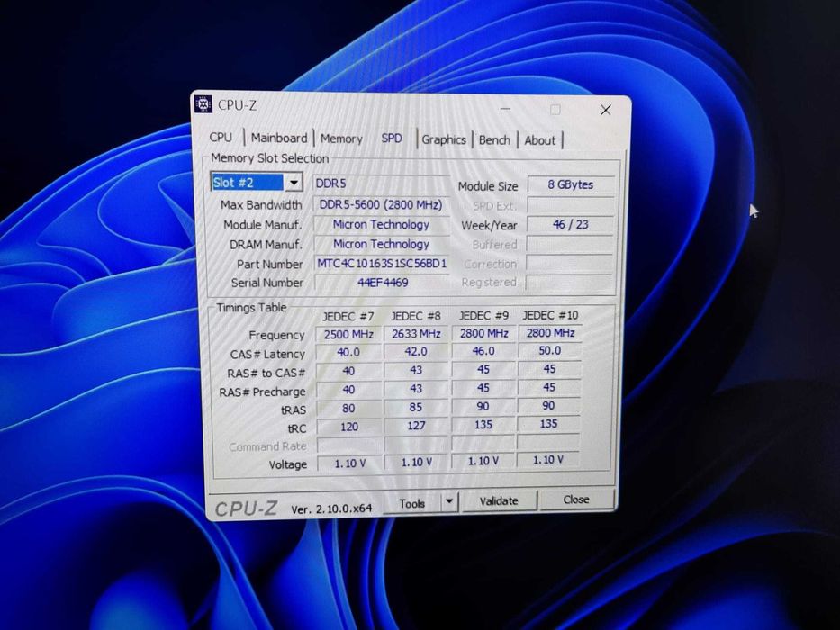Image resolution: width=840 pixels, height=630 pixels.
Task: Click the 8 GBytes module size value
Action: pos(571,184)
